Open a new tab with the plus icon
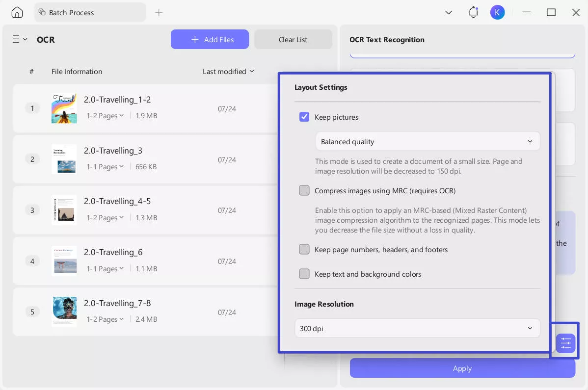The width and height of the screenshot is (588, 390). [x=159, y=13]
